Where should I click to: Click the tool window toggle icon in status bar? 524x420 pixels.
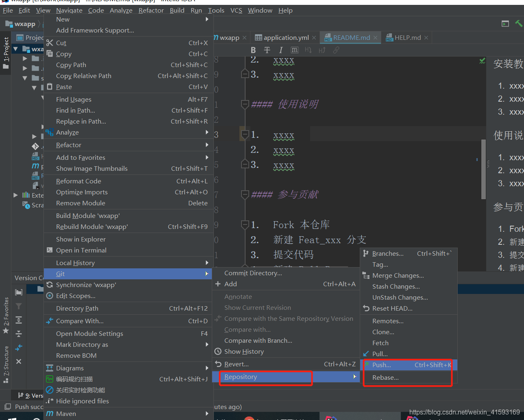[7, 406]
